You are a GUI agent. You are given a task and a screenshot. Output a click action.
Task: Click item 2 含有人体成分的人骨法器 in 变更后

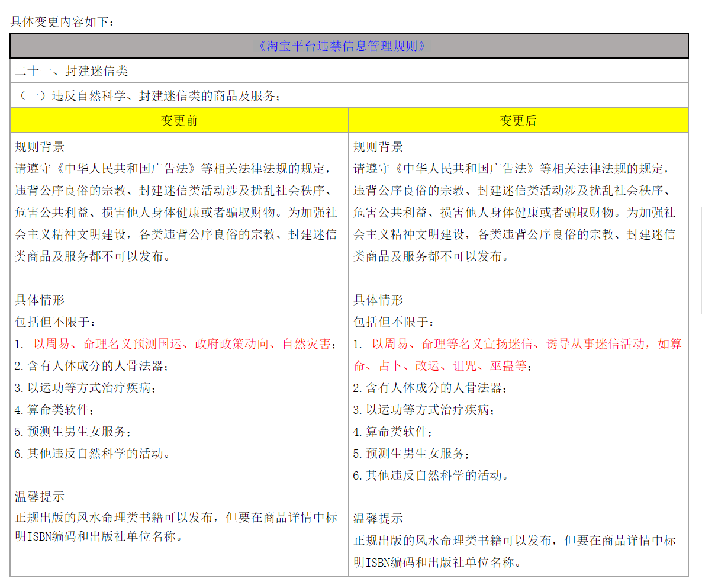pyautogui.click(x=430, y=387)
